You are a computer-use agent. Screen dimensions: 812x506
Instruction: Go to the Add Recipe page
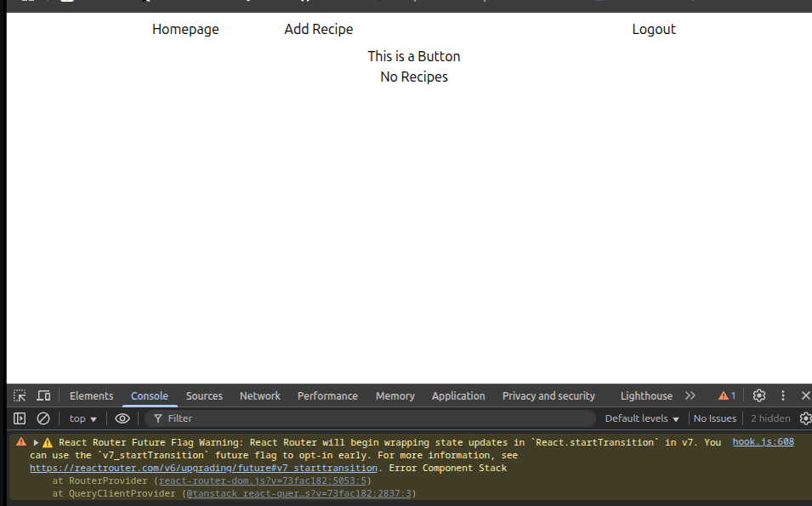tap(319, 30)
